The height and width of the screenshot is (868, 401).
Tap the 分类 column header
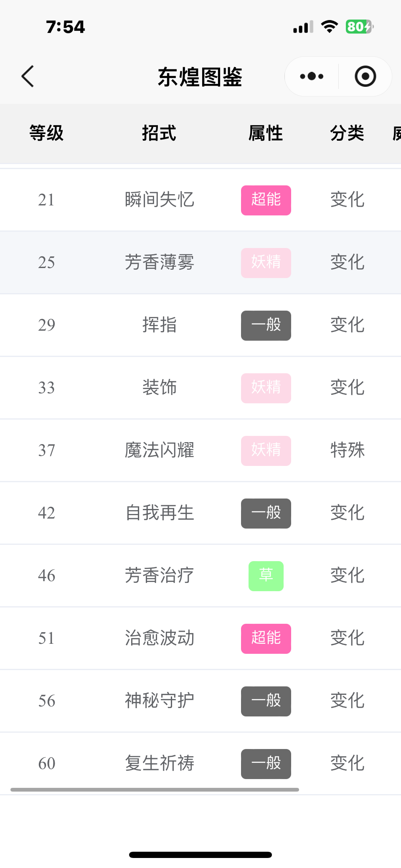click(x=347, y=134)
